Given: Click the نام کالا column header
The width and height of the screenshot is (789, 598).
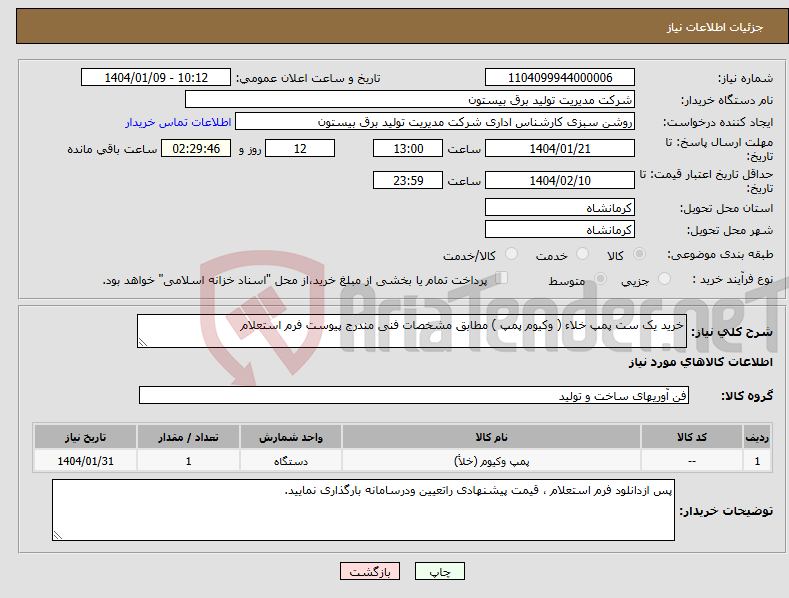Looking at the screenshot, I should coord(491,437).
